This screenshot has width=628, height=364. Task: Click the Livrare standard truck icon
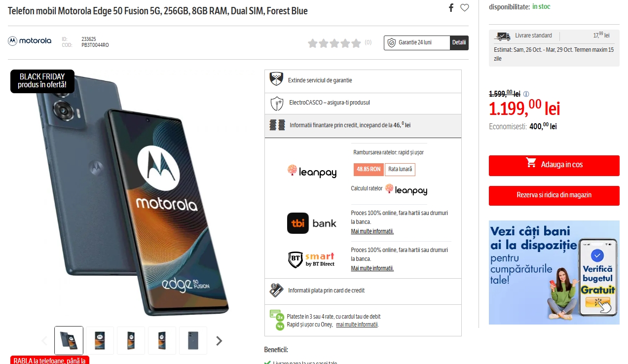502,36
